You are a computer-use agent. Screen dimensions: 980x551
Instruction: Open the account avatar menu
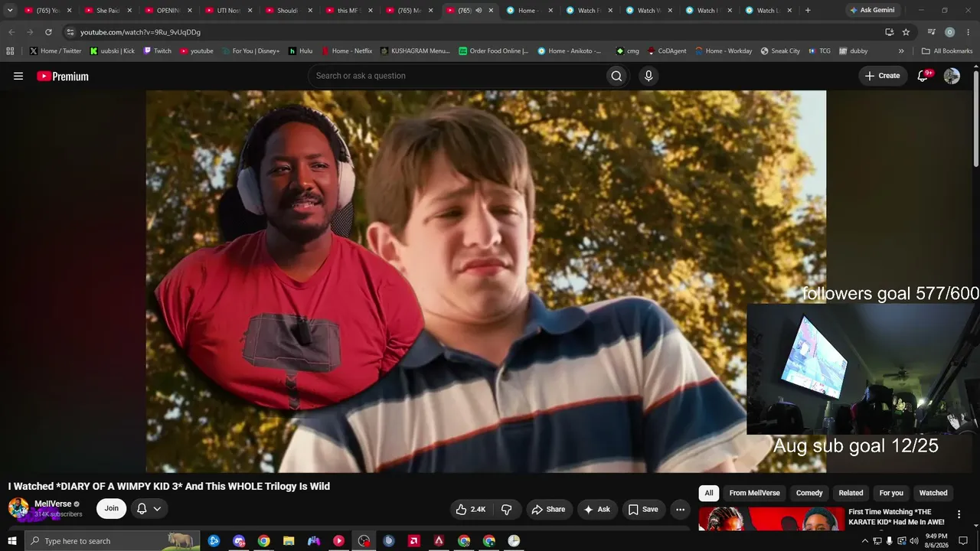952,76
